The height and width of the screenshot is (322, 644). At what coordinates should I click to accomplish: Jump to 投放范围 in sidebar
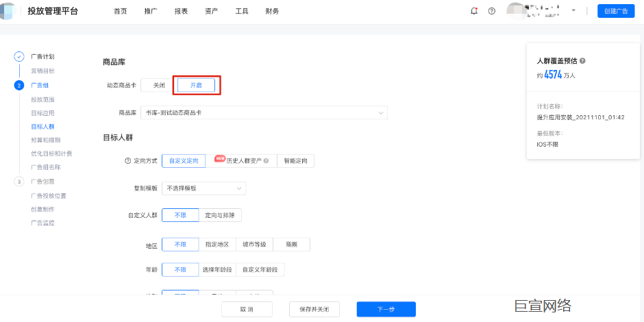tap(42, 99)
